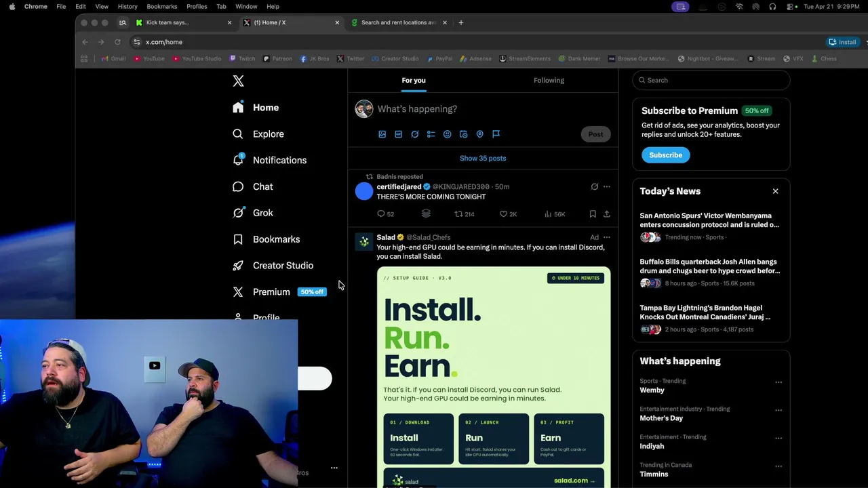This screenshot has height=488, width=868.
Task: Click the Grok icon in the post composer
Action: point(414,134)
